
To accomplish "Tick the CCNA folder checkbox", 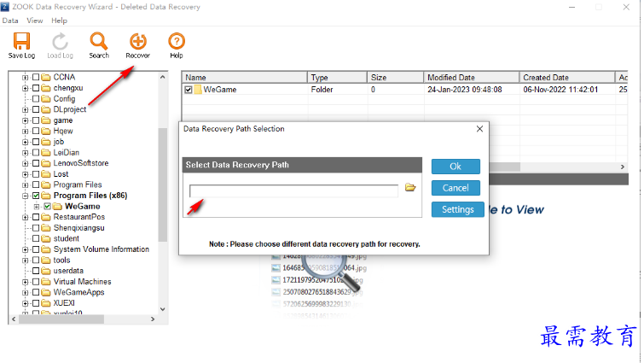I will coord(36,77).
